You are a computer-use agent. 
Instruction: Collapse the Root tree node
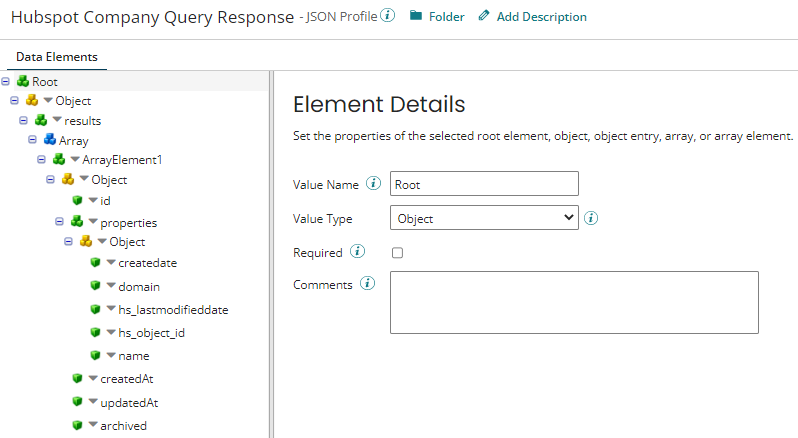[x=7, y=81]
